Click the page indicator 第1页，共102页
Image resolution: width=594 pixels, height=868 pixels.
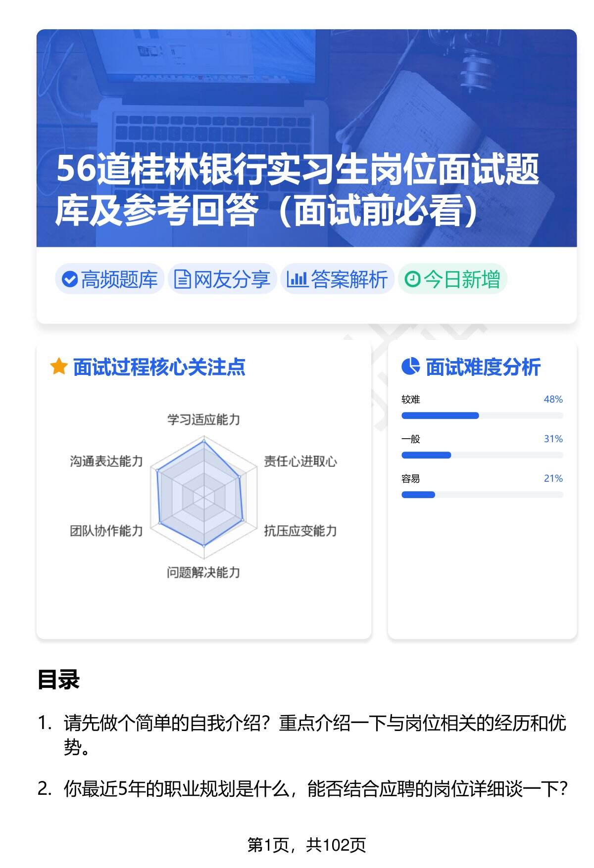click(x=306, y=845)
